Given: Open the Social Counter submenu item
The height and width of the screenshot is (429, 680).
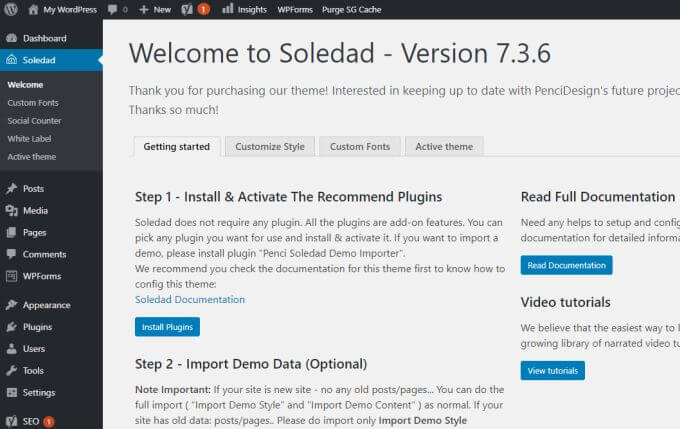Looking at the screenshot, I should pos(34,121).
